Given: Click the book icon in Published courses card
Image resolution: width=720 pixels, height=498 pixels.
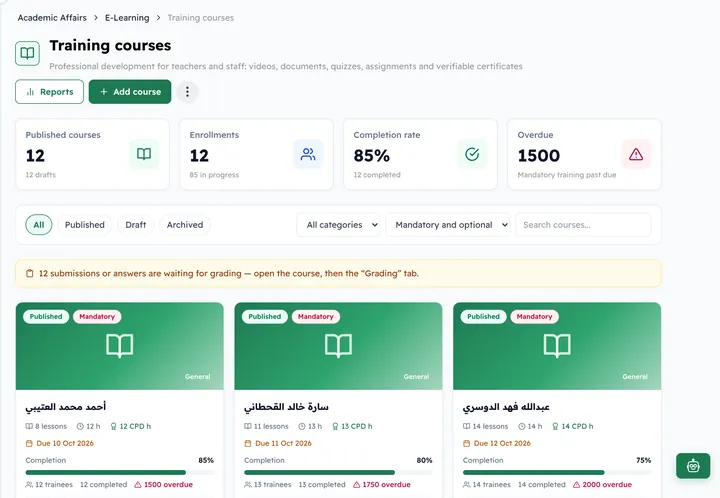Looking at the screenshot, I should [144, 154].
